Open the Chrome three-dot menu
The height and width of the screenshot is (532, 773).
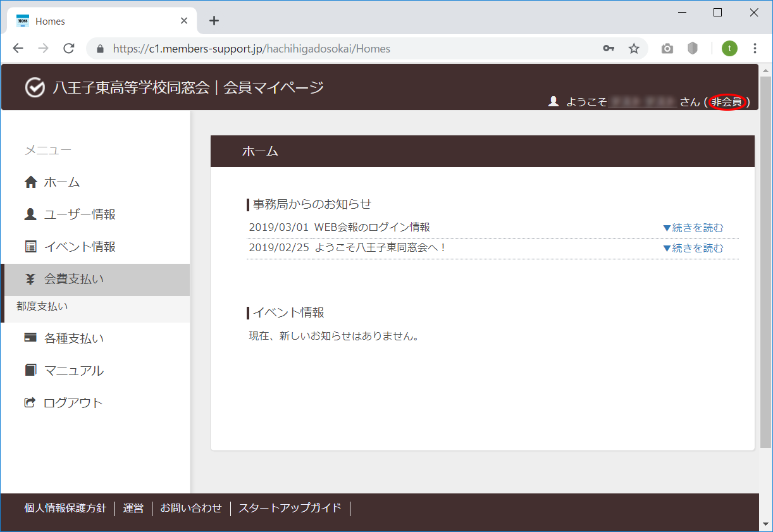coord(755,49)
